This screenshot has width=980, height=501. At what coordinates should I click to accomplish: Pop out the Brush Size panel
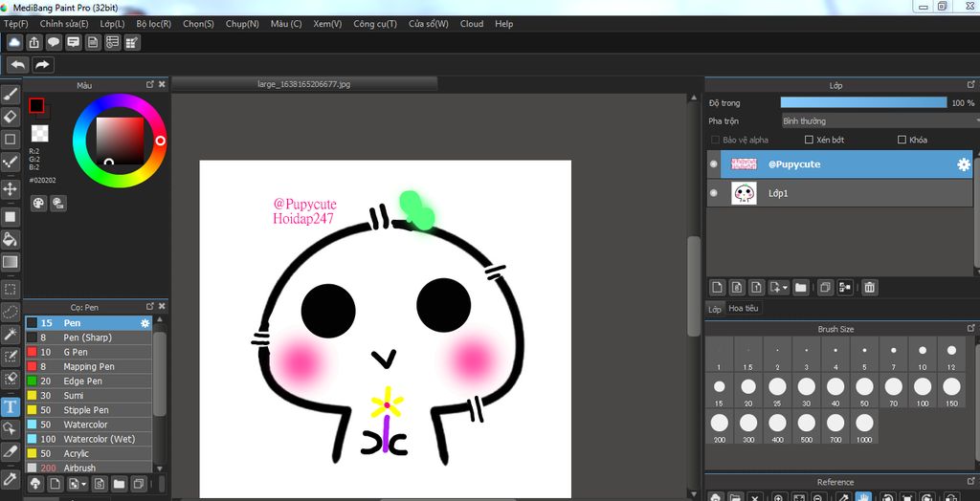[x=971, y=327]
